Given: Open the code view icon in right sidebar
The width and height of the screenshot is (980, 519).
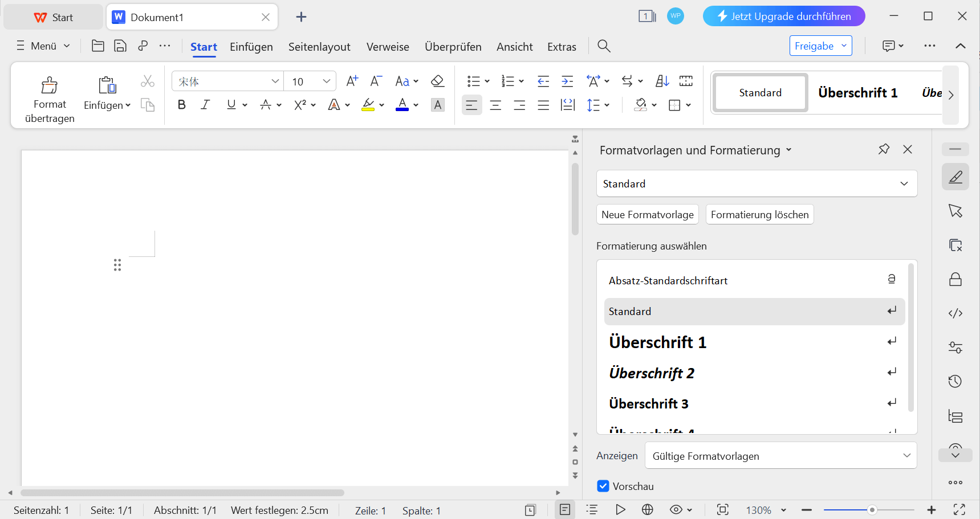Looking at the screenshot, I should tap(955, 313).
